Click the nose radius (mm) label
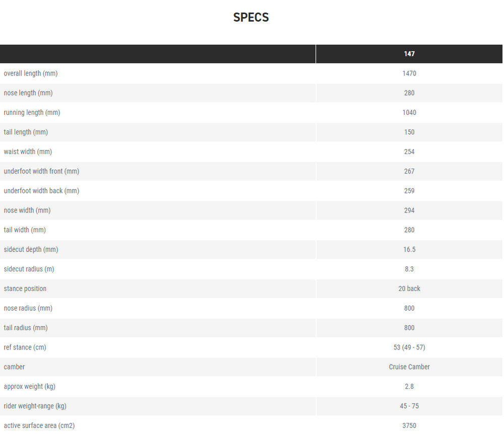The width and height of the screenshot is (504, 434). click(28, 309)
